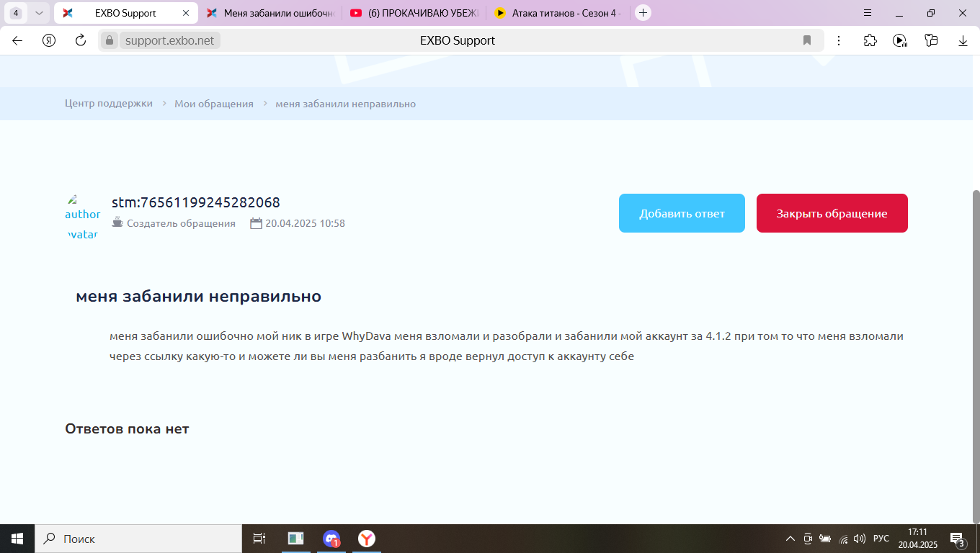The width and height of the screenshot is (980, 553).
Task: Bookmark this page with the bookmark icon
Action: click(807, 41)
